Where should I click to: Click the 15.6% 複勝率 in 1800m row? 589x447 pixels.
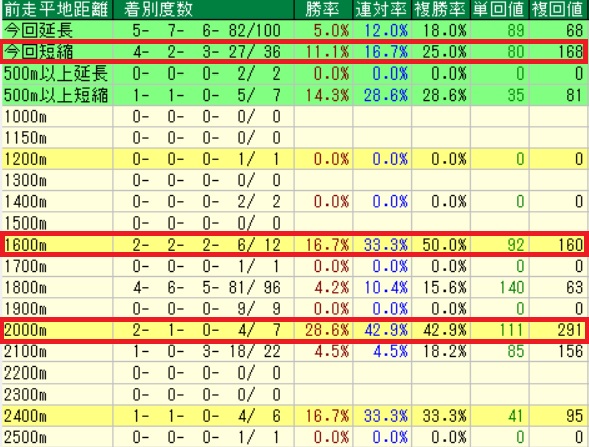tap(444, 288)
